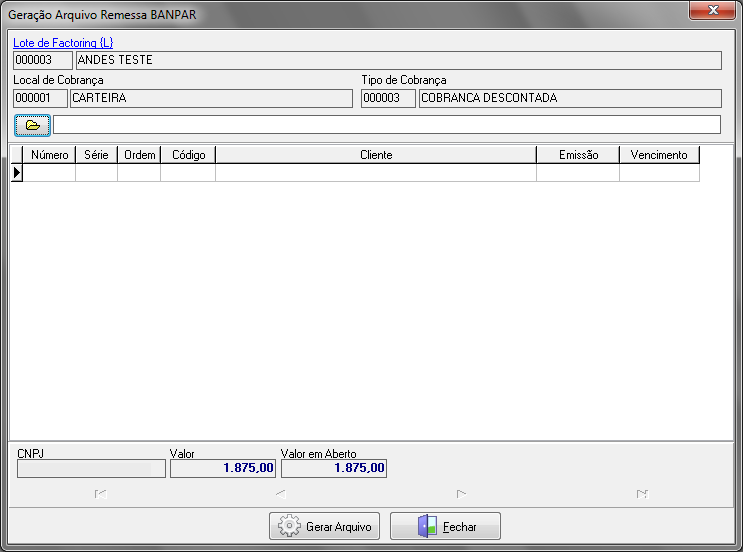Click the lote code field 000003
This screenshot has height=552, width=743.
pos(43,60)
